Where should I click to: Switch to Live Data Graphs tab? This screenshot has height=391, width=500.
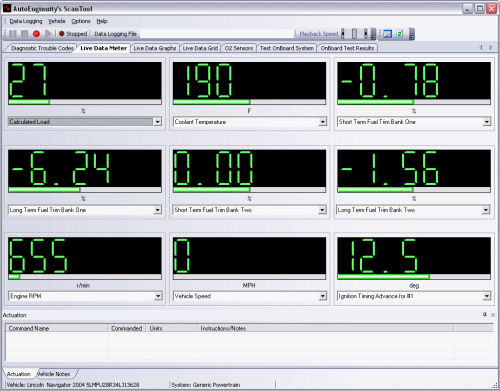pos(155,48)
